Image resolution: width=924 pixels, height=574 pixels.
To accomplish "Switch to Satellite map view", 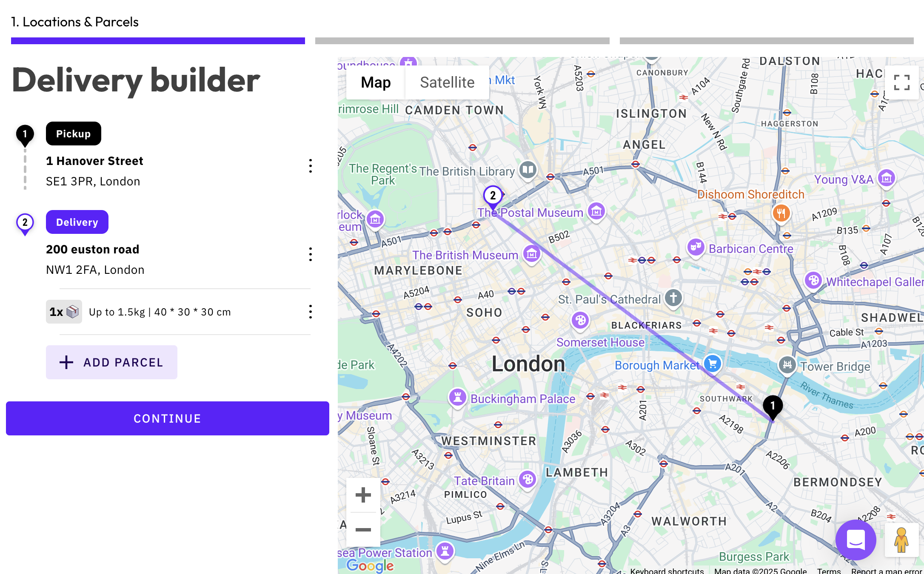I will pyautogui.click(x=447, y=82).
